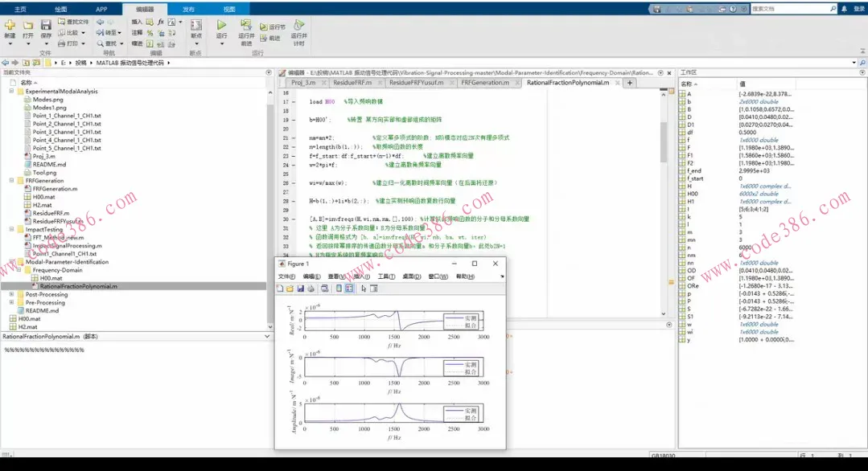This screenshot has height=471, width=868.
Task: Click Run and Advance (运行并前进) icon
Action: 246,26
